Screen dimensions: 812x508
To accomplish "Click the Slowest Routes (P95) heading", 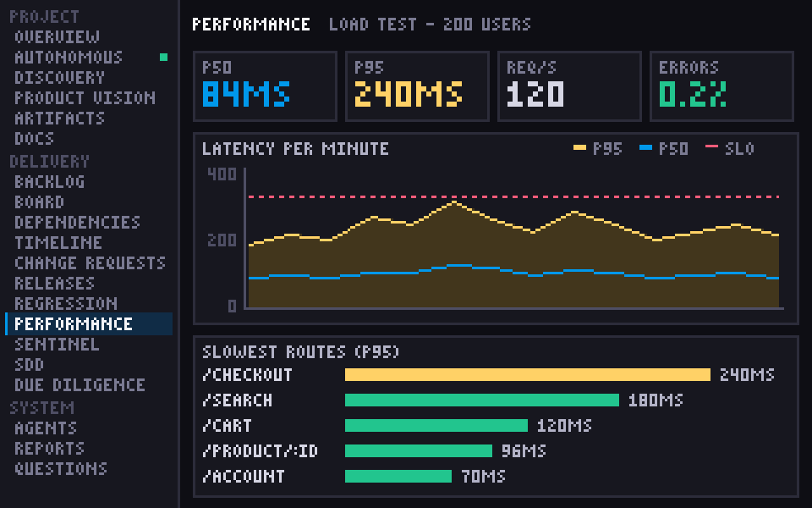I will coord(301,352).
